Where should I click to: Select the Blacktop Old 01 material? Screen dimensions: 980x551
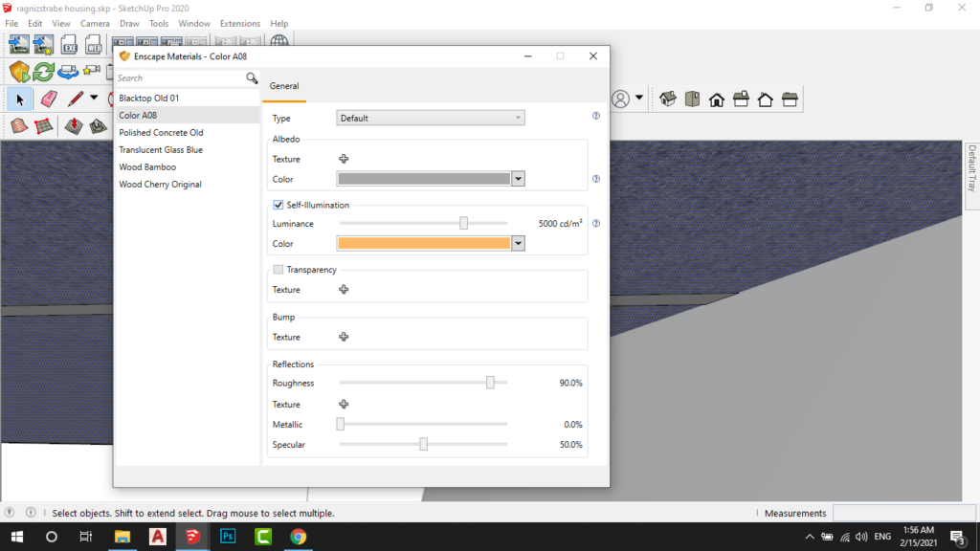pyautogui.click(x=188, y=99)
